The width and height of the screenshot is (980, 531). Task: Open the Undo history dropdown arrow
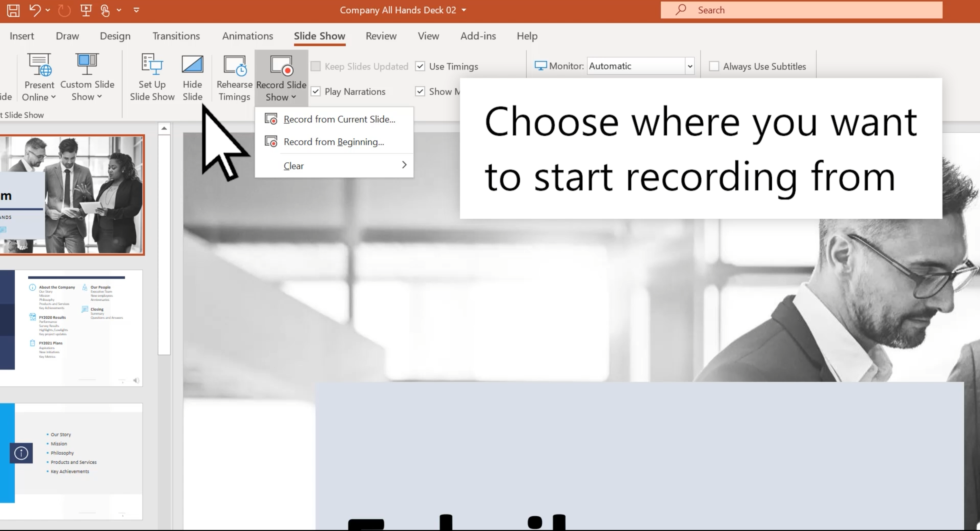[x=48, y=10]
